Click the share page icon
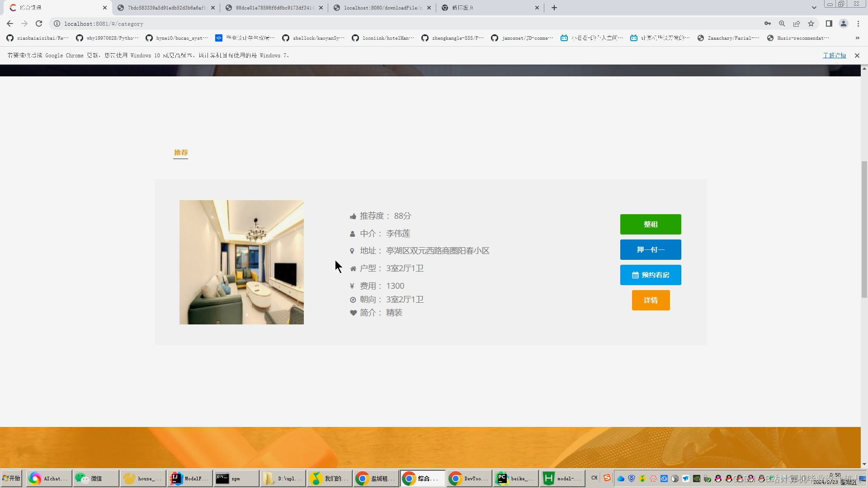The height and width of the screenshot is (488, 868). pos(797,23)
